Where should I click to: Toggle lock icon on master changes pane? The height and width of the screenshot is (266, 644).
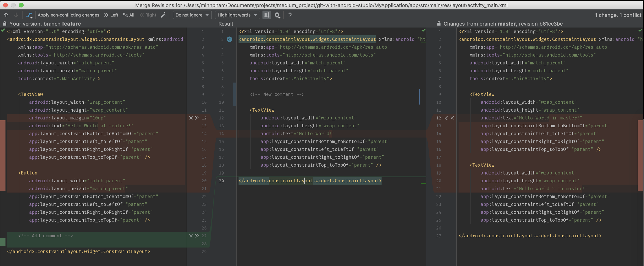pyautogui.click(x=439, y=24)
